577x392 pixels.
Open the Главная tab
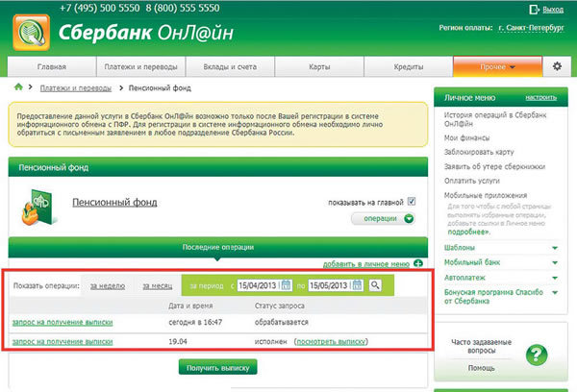click(x=52, y=66)
